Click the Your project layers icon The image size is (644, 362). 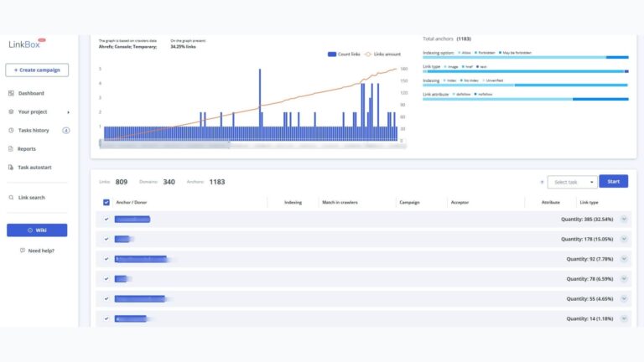pyautogui.click(x=11, y=111)
